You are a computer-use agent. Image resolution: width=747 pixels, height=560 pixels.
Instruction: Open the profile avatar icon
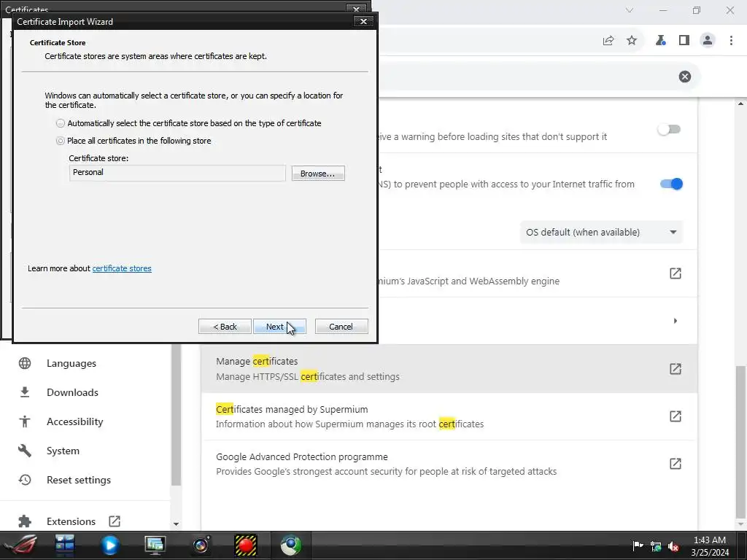coord(708,41)
